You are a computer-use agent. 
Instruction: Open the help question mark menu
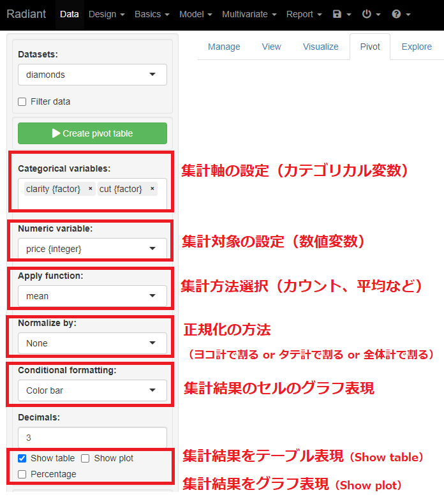click(x=401, y=14)
